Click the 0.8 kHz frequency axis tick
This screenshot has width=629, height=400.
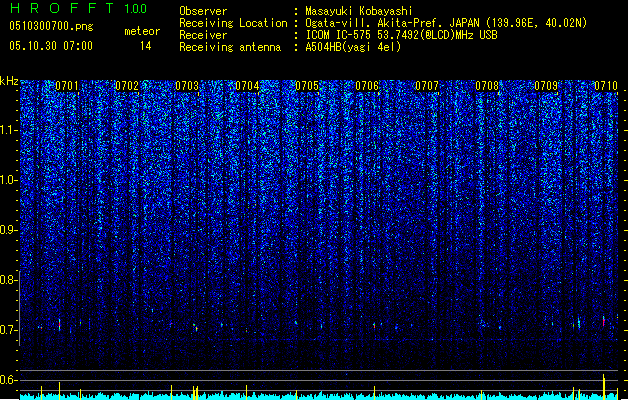(9, 280)
